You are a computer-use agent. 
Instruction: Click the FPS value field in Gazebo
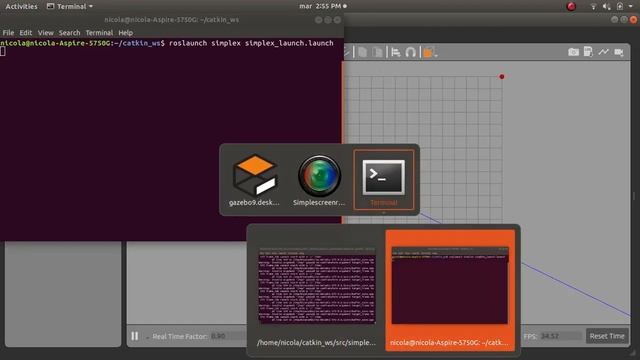pyautogui.click(x=560, y=336)
